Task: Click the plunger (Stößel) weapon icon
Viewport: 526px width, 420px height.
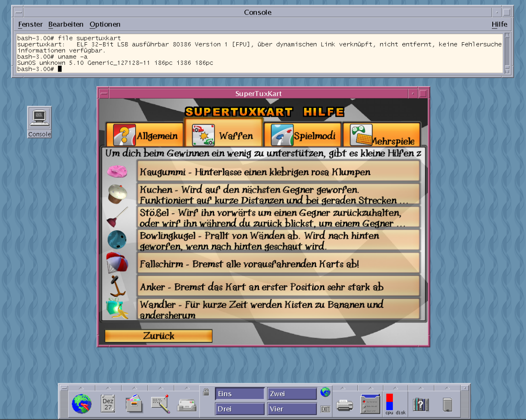Action: pos(117,217)
